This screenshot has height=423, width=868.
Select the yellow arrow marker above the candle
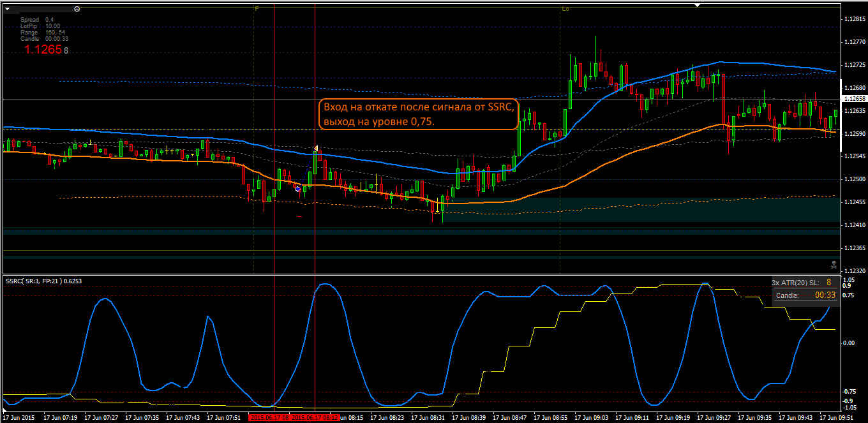pyautogui.click(x=316, y=148)
